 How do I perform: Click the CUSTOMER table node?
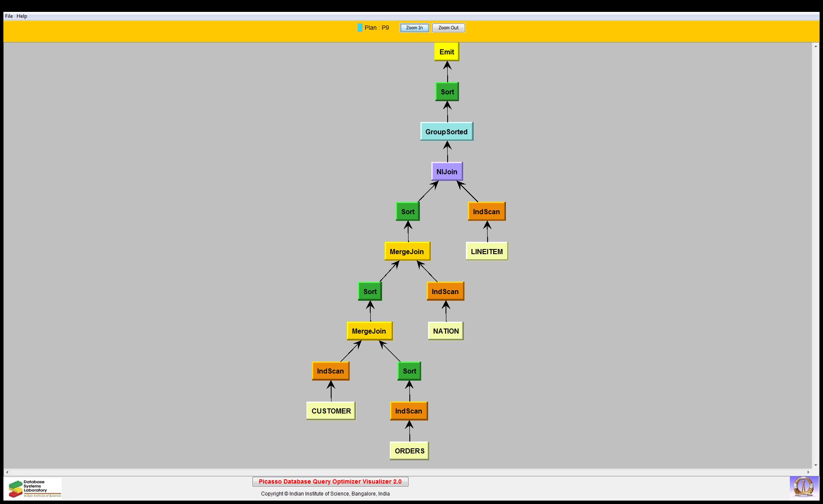point(331,411)
